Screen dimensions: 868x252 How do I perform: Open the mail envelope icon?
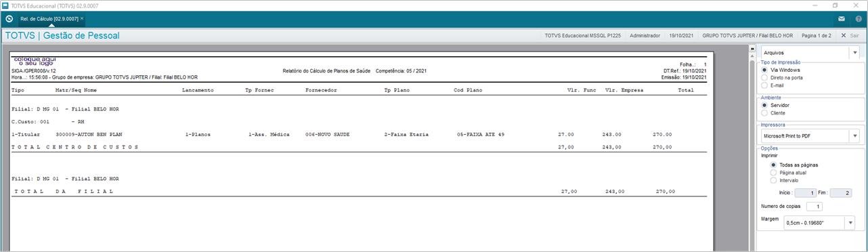pyautogui.click(x=842, y=19)
